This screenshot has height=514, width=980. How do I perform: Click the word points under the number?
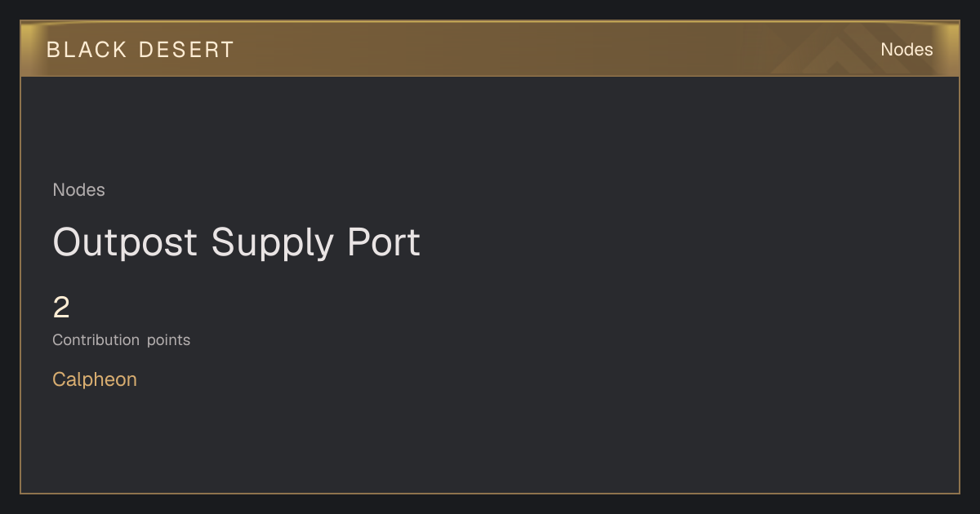[169, 340]
